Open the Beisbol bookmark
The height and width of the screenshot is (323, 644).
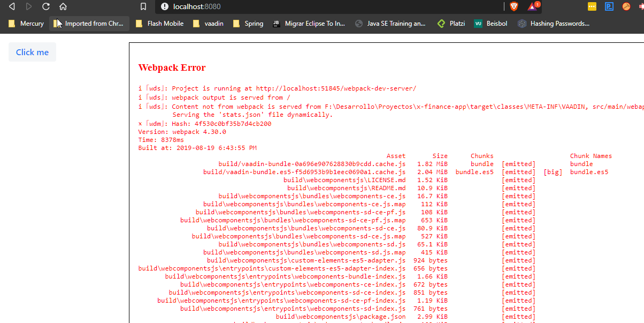point(489,24)
